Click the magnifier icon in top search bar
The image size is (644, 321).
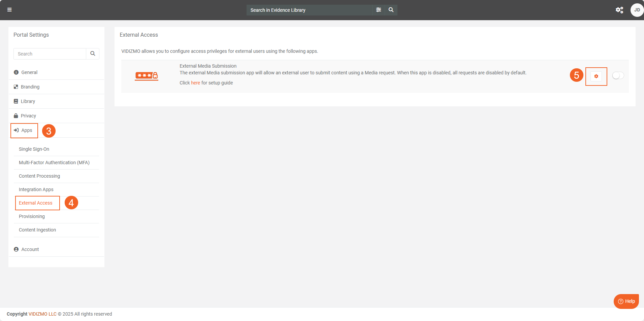pyautogui.click(x=391, y=10)
